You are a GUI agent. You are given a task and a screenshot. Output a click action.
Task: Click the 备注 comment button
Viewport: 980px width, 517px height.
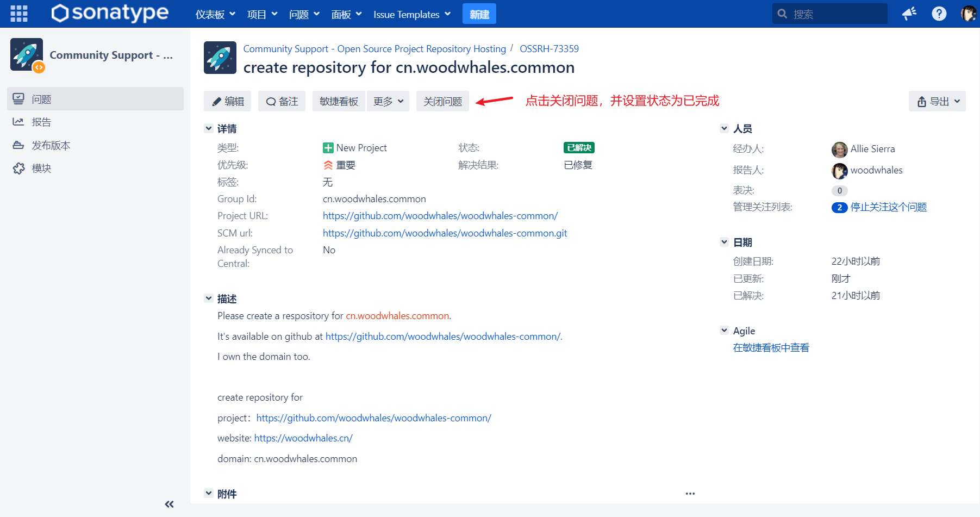[x=282, y=101]
